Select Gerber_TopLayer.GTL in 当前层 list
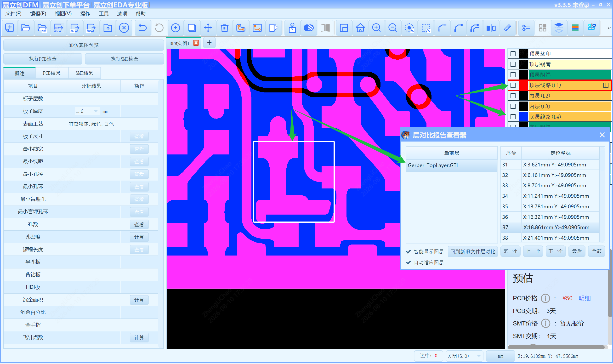 [451, 165]
